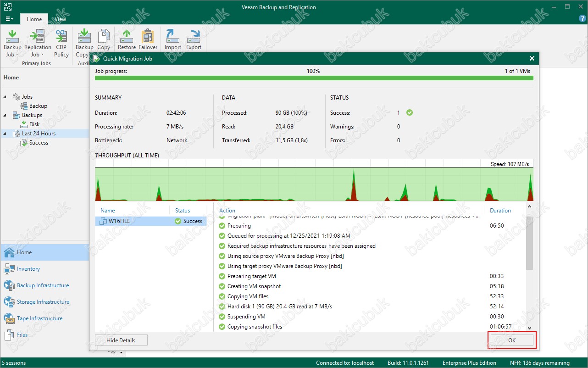Sort by the Name column header

pyautogui.click(x=107, y=211)
